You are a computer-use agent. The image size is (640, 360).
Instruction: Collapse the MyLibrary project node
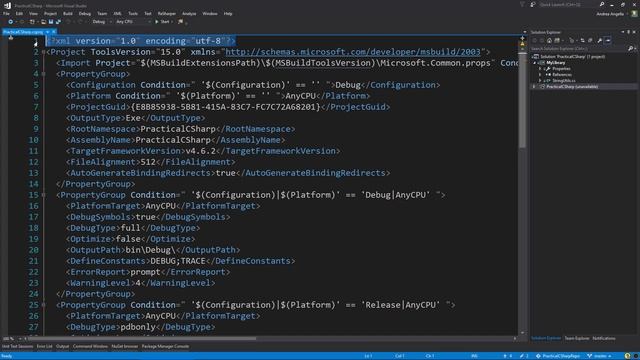(535, 63)
